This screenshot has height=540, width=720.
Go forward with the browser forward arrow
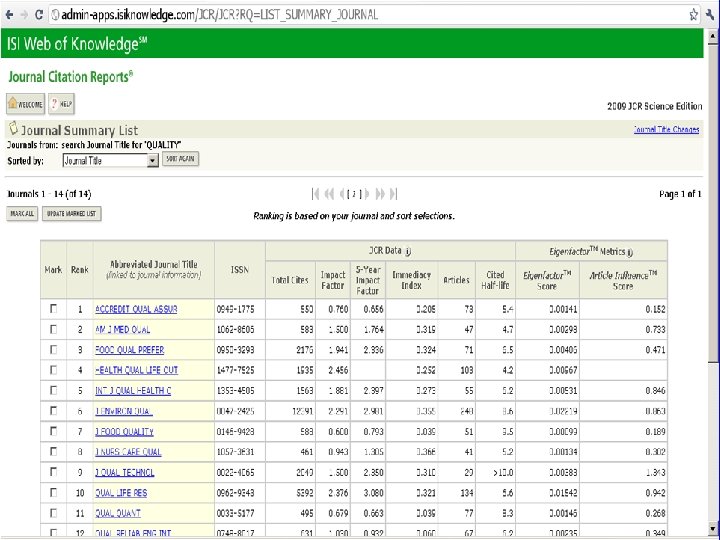coord(23,15)
